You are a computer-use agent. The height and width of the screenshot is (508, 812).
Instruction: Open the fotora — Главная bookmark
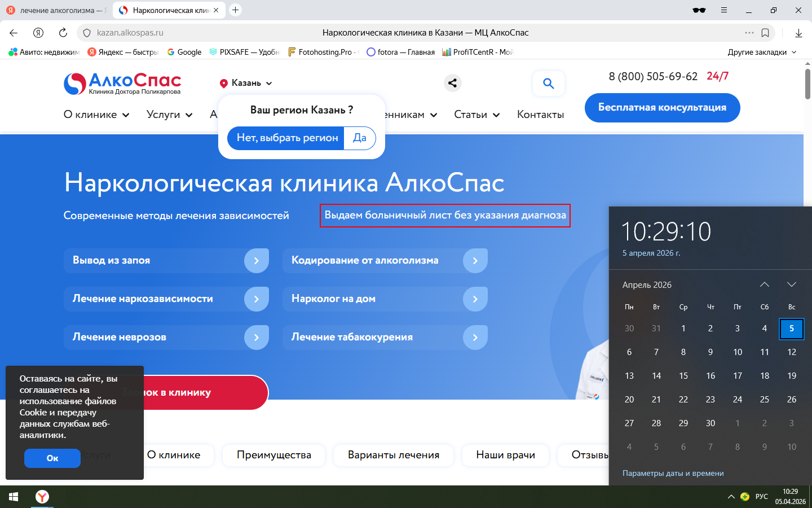(400, 52)
